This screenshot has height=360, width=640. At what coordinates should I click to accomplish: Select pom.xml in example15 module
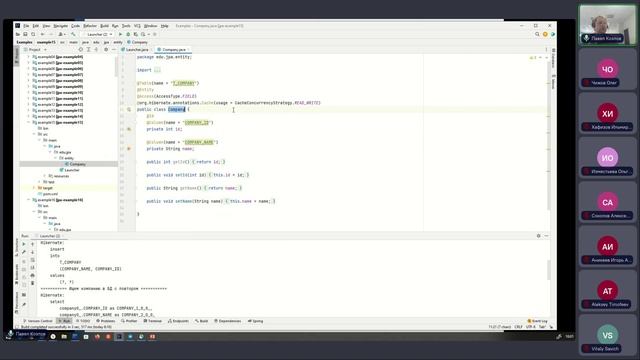48,194
